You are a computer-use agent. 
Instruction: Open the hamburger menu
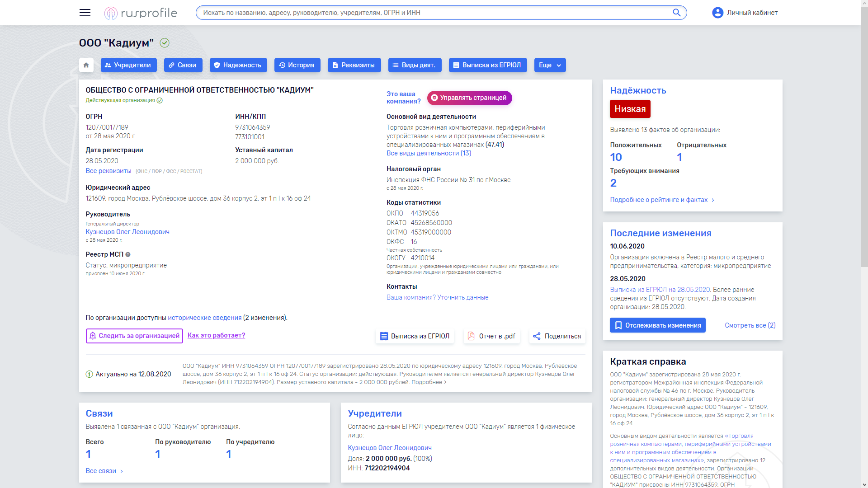[x=85, y=13]
